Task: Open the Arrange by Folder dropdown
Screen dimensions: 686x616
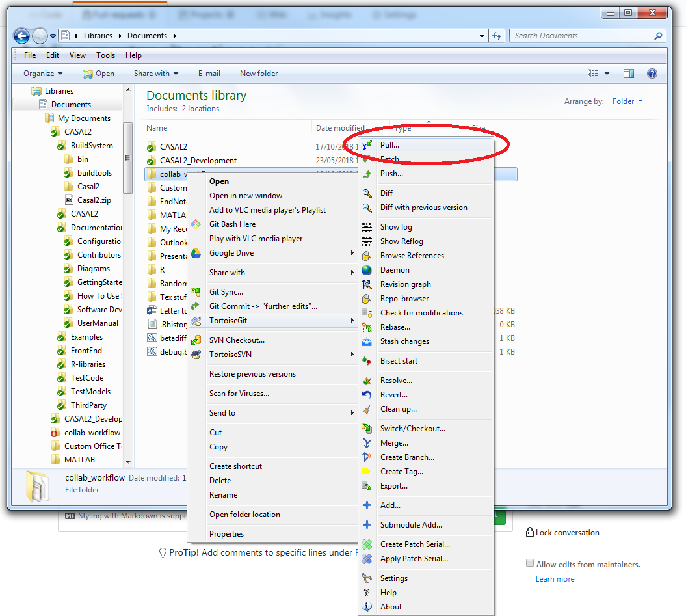Action: click(x=627, y=101)
